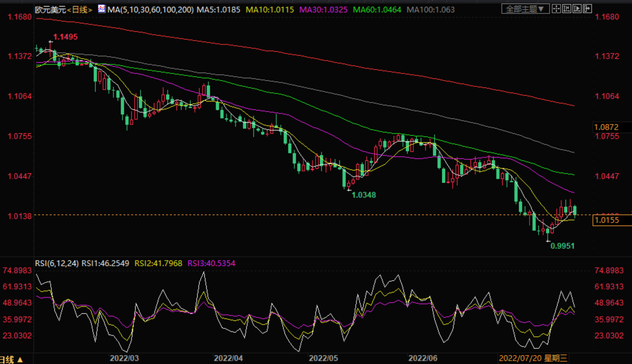
Task: Click the right axis 1.0447 label
Action: point(607,176)
